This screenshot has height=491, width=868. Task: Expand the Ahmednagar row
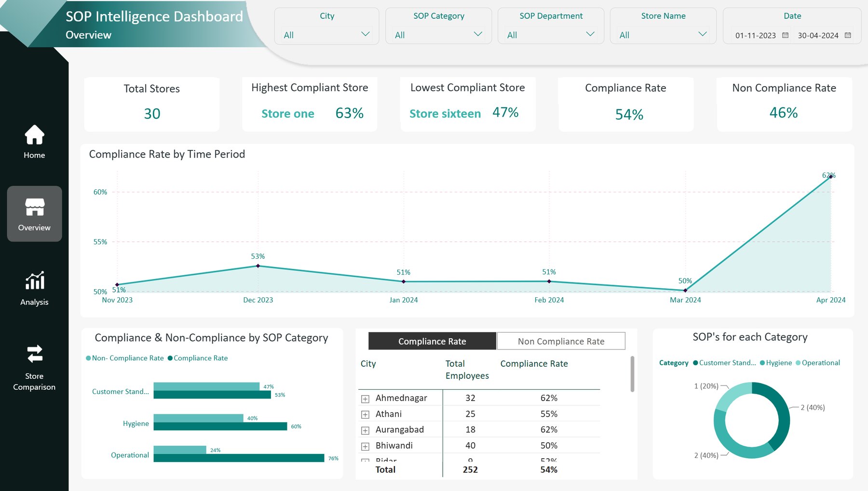[365, 399]
